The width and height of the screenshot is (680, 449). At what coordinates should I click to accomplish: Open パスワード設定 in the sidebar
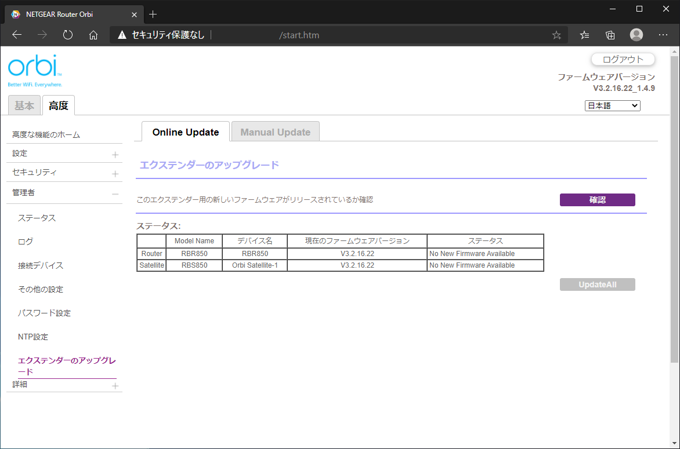pos(44,313)
